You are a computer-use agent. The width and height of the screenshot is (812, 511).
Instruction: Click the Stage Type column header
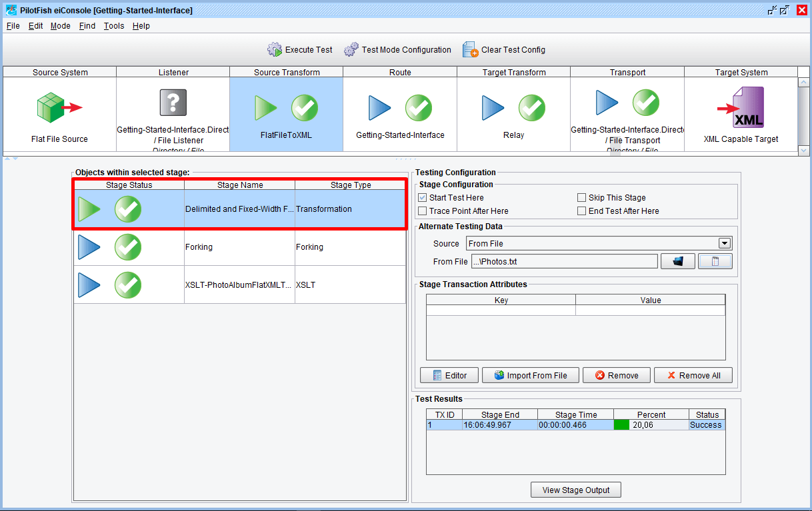point(351,185)
